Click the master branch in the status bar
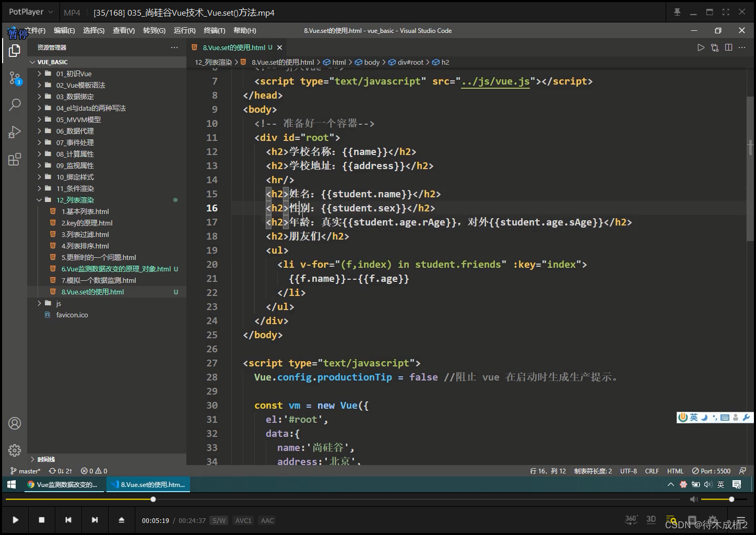 coord(25,471)
